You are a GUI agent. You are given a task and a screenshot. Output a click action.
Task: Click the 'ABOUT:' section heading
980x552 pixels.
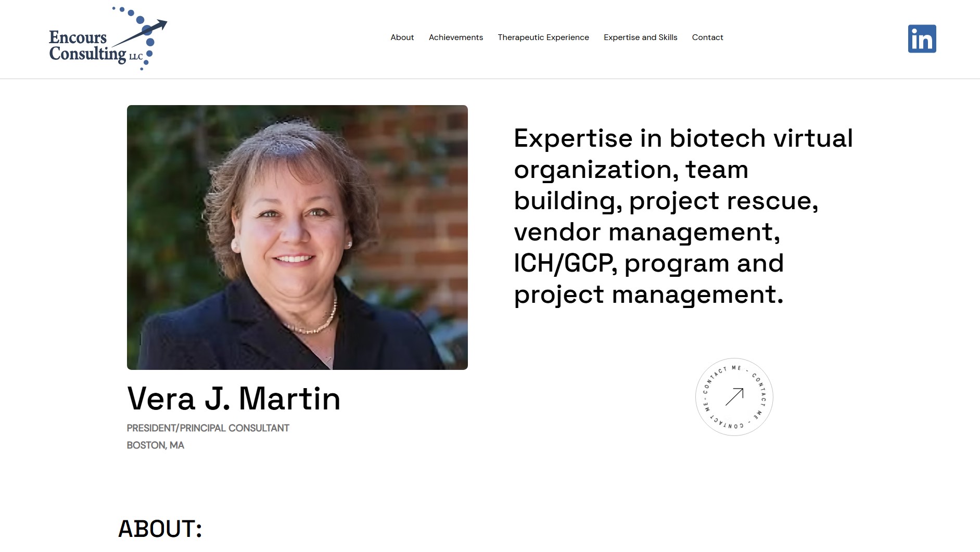click(x=160, y=529)
